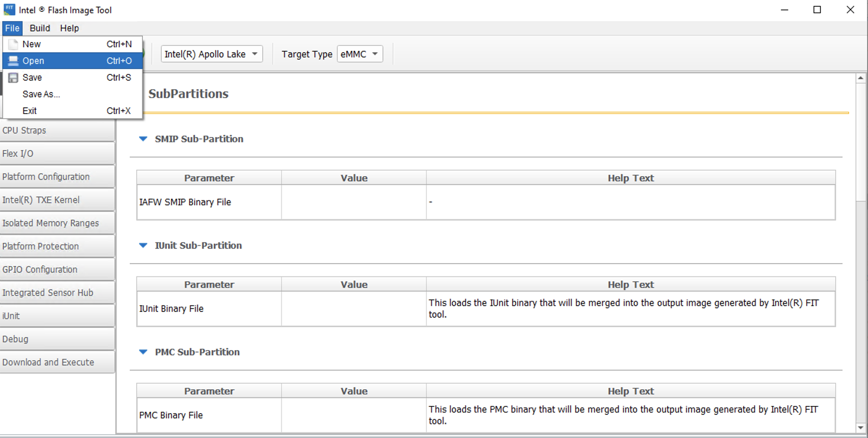The image size is (868, 438).
Task: Open the Intel(R) TXE Kernel section
Action: (57, 200)
